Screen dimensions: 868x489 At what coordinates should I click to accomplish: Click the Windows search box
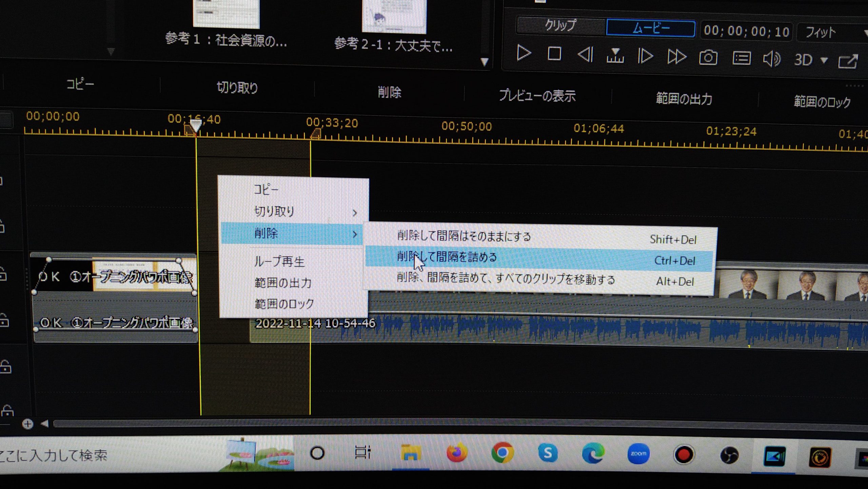tap(112, 455)
